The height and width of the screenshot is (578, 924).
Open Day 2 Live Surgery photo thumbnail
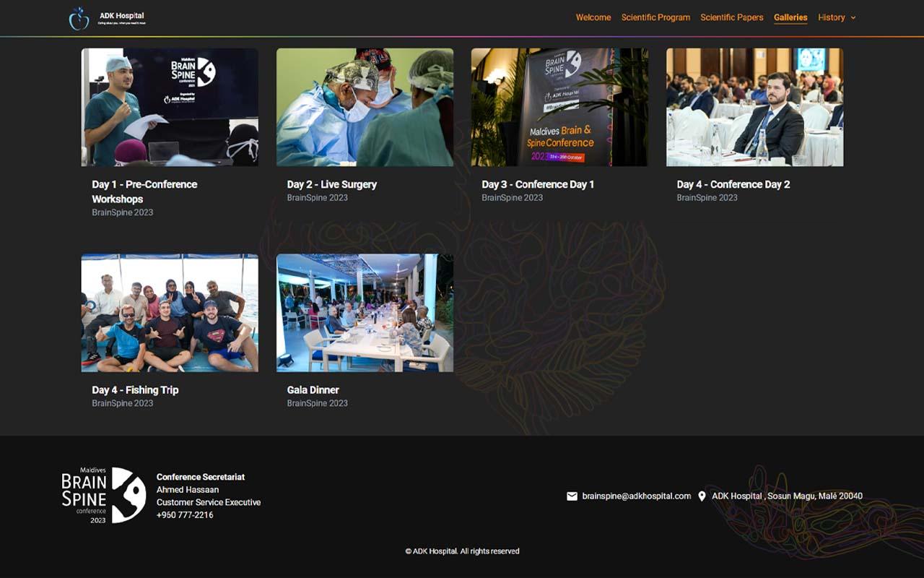point(365,108)
